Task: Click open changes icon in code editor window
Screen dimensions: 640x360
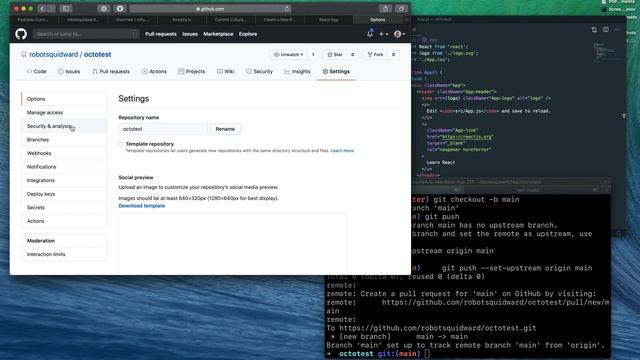Action: coord(594,30)
